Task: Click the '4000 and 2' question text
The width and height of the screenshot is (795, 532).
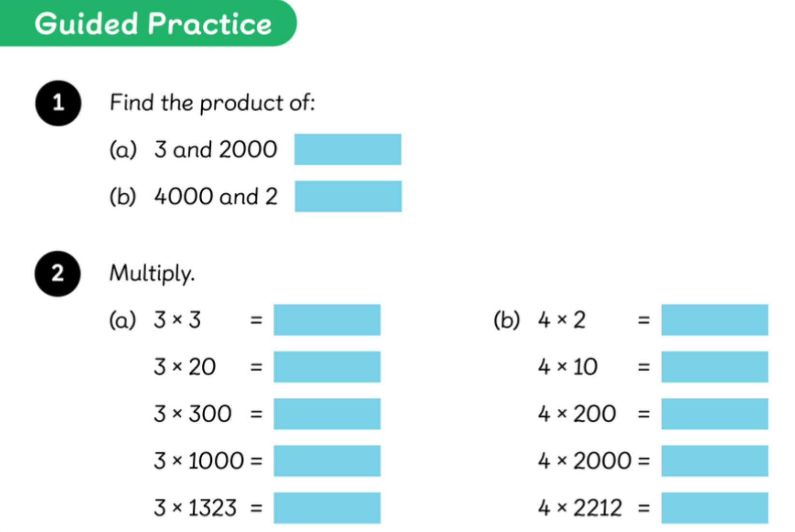Action: pyautogui.click(x=216, y=196)
